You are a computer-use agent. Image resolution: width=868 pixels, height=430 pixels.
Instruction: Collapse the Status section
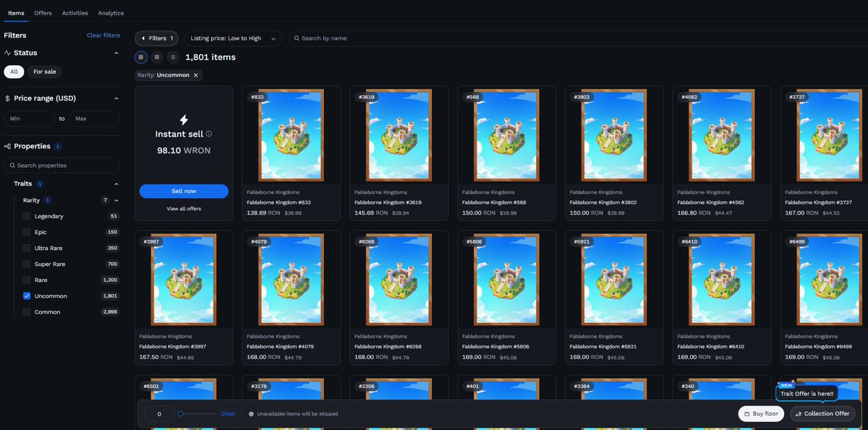pos(116,53)
